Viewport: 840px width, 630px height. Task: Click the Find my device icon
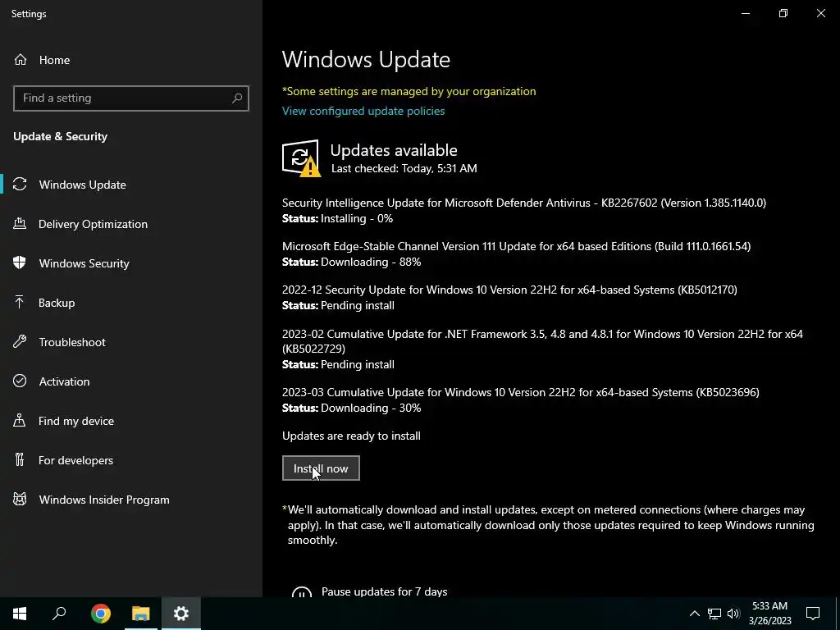pos(20,421)
